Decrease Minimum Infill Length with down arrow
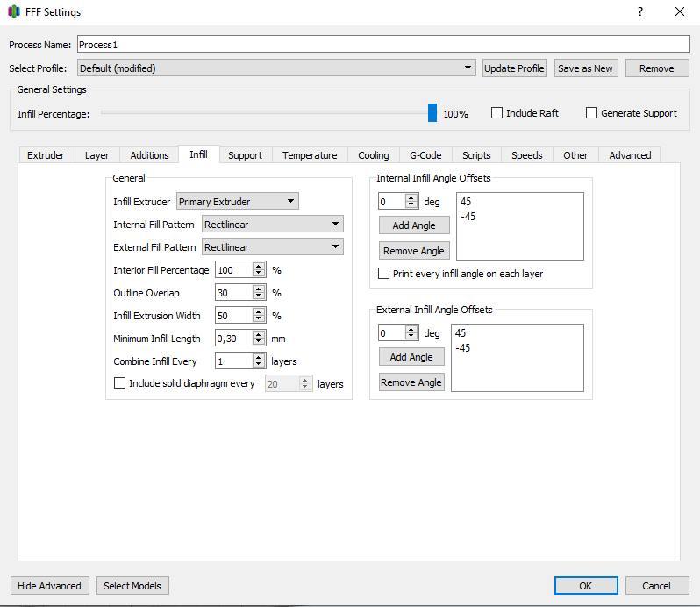 tap(259, 342)
